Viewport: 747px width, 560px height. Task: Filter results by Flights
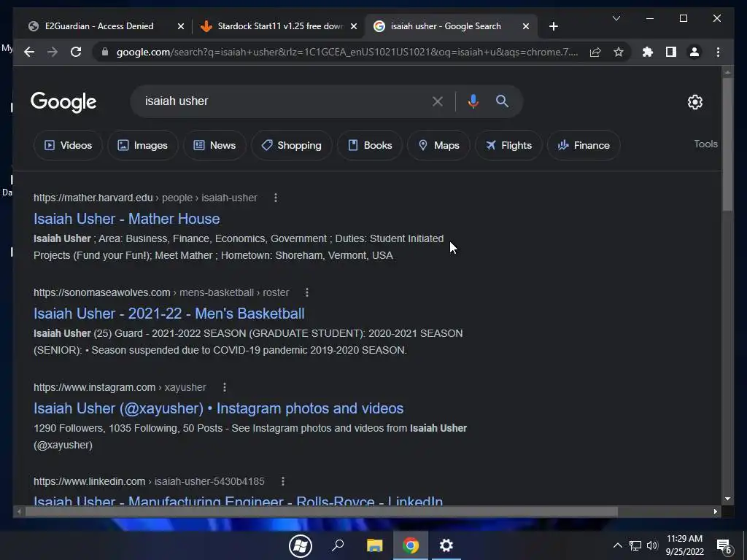coord(508,145)
